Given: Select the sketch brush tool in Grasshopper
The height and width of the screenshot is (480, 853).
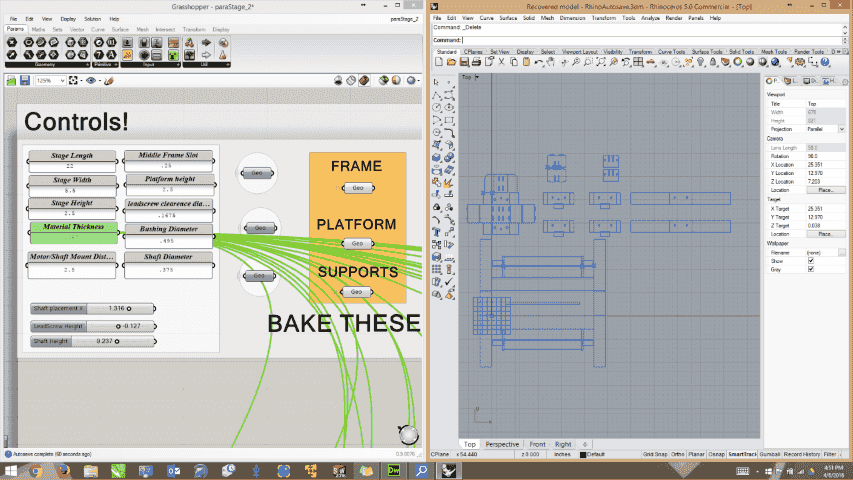Looking at the screenshot, I should [109, 81].
